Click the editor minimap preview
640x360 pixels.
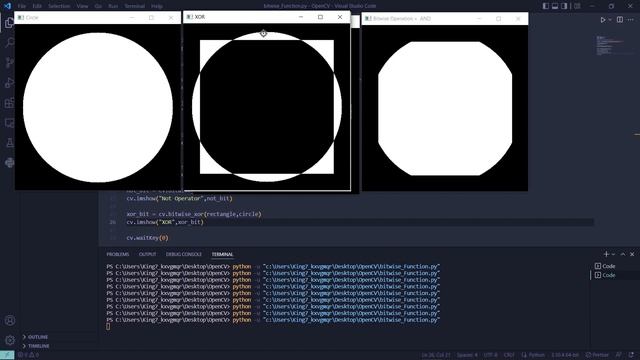pos(610,45)
